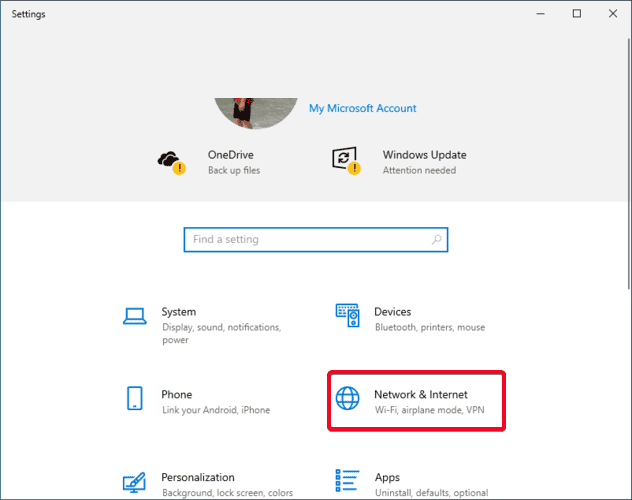Open the System category title
632x500 pixels.
(179, 312)
